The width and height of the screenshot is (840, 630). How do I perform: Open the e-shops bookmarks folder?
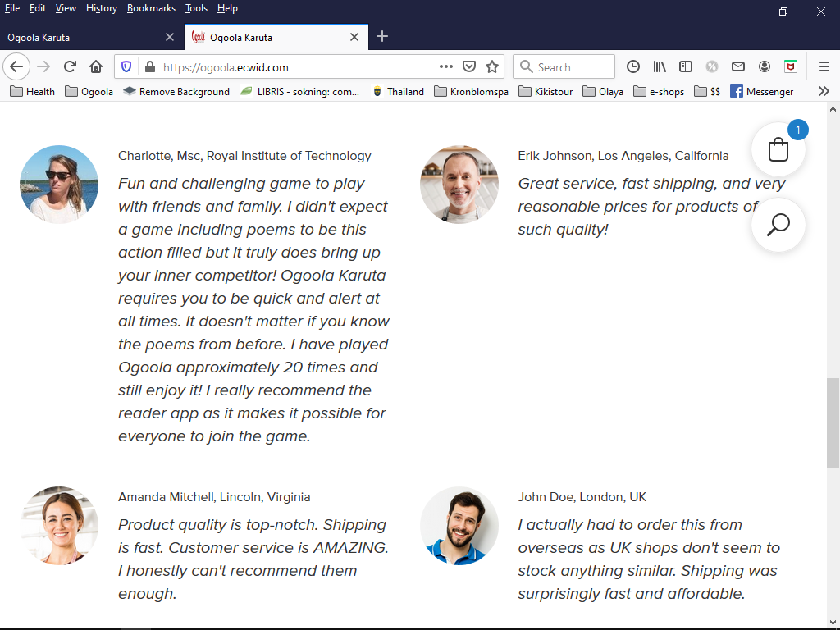pyautogui.click(x=659, y=92)
